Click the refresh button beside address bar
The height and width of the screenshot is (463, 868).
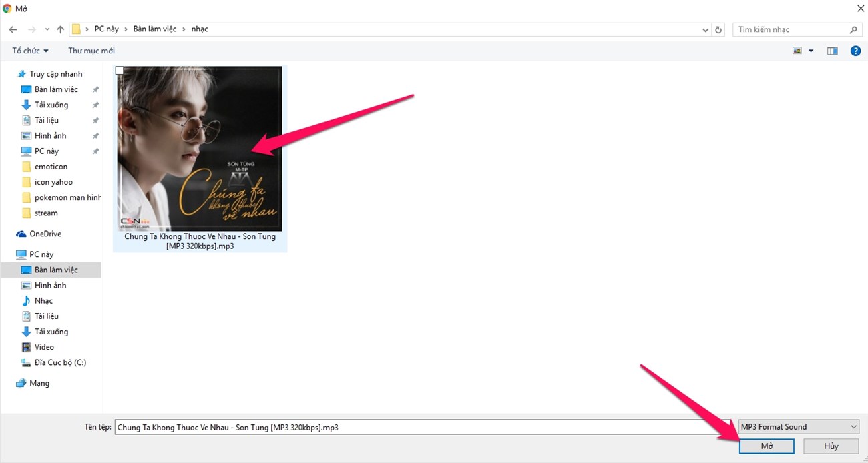(x=718, y=29)
